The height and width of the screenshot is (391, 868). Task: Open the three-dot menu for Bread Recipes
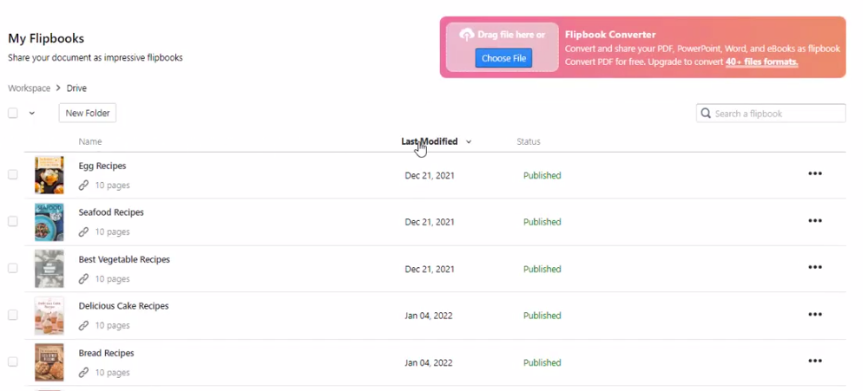pos(814,362)
